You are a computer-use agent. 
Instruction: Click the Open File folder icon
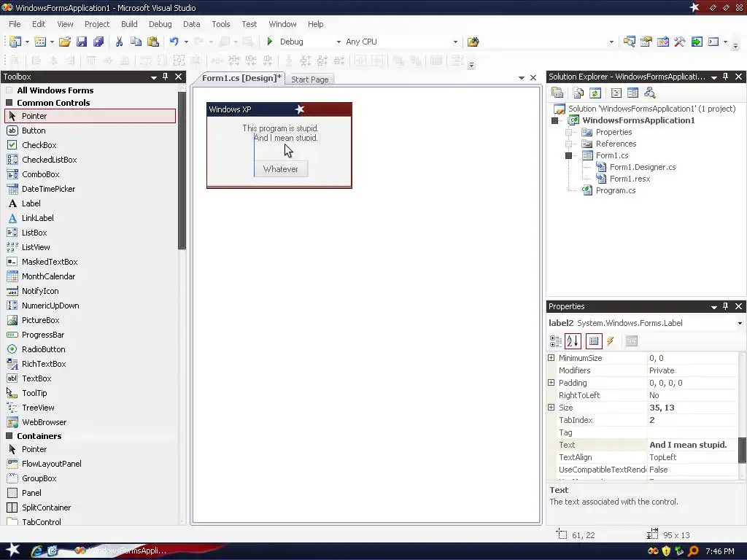pos(65,42)
